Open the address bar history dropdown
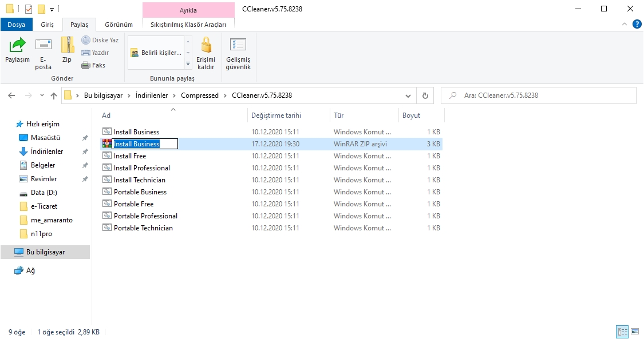 pyautogui.click(x=408, y=95)
